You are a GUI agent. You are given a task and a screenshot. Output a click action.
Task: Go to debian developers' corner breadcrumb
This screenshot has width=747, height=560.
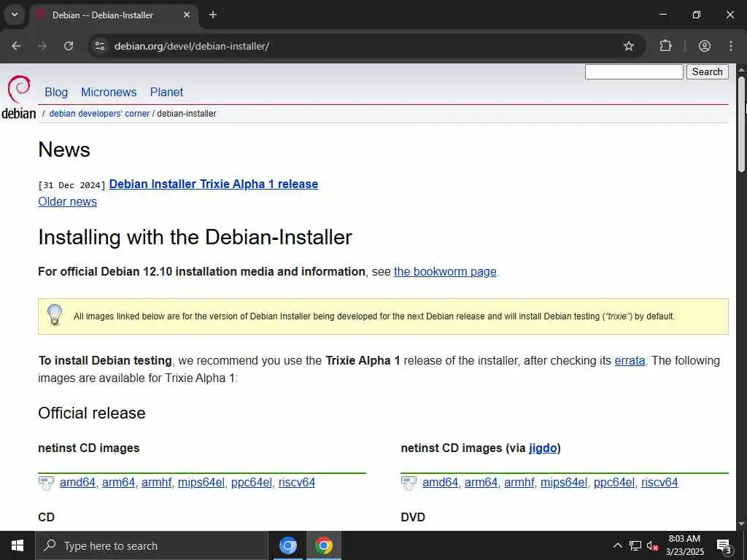click(99, 114)
